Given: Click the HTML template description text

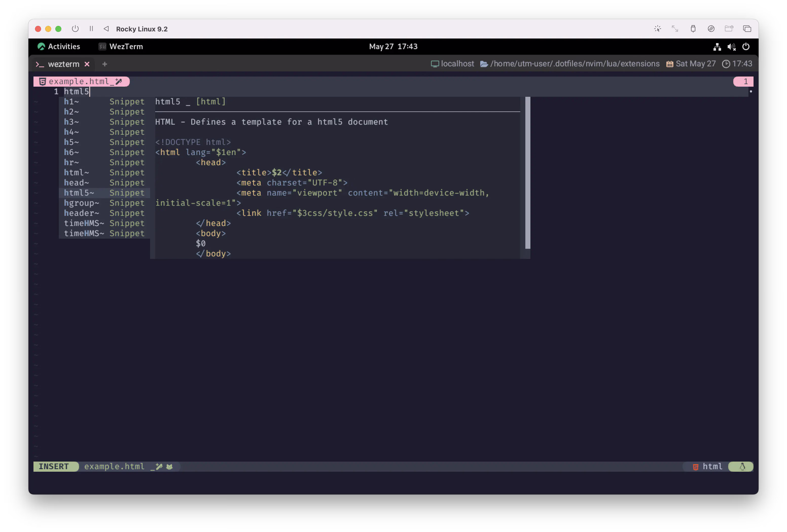Looking at the screenshot, I should [x=271, y=122].
